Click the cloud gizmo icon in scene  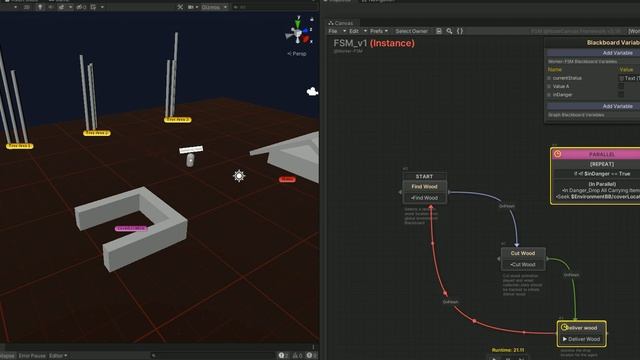(312, 91)
